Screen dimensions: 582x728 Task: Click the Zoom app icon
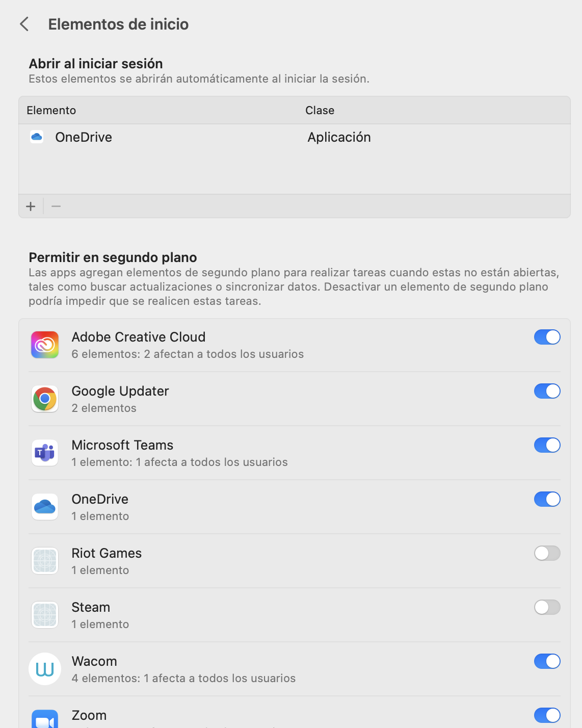(45, 720)
